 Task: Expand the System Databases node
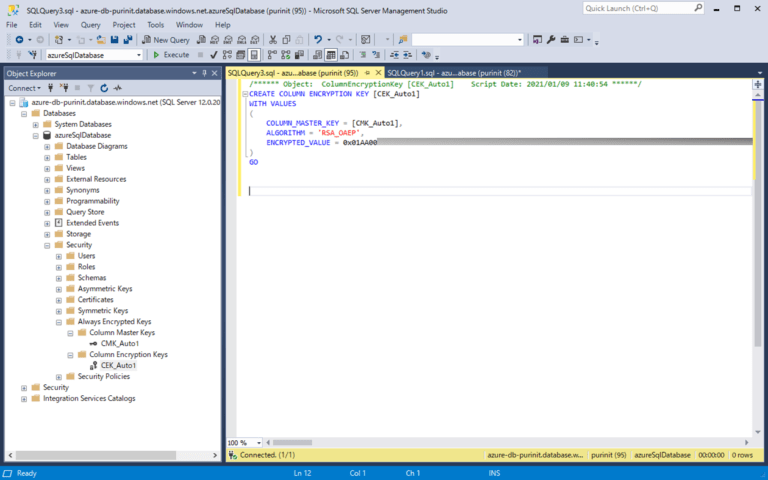tap(36, 124)
